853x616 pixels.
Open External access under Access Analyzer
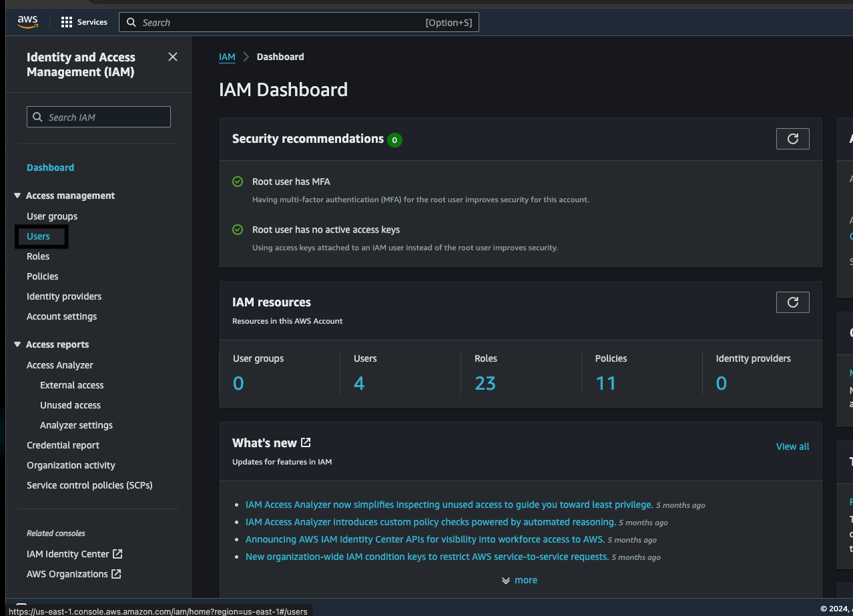(72, 385)
